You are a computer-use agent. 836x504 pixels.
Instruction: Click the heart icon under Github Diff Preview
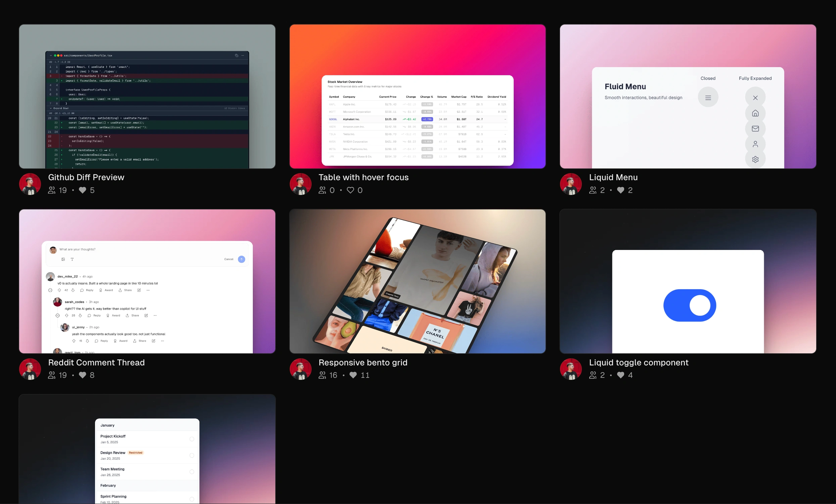click(x=83, y=190)
